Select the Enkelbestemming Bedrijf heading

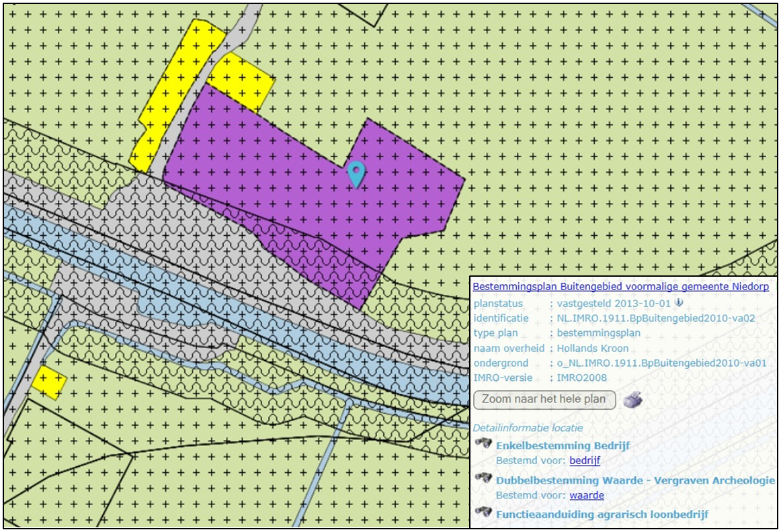point(563,445)
